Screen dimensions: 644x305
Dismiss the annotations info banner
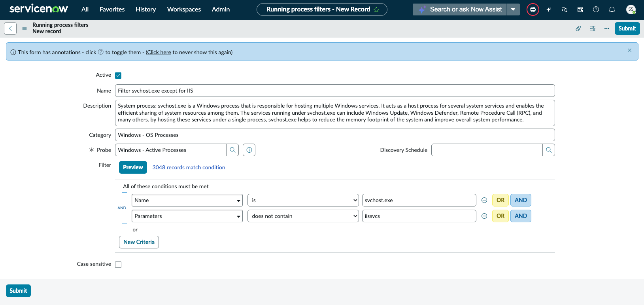click(629, 50)
